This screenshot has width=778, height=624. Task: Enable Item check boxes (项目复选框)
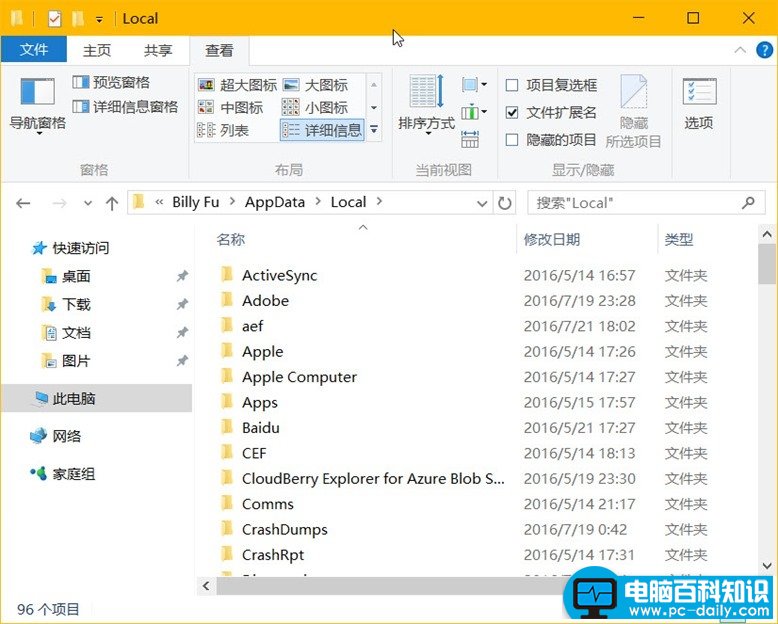coord(512,85)
